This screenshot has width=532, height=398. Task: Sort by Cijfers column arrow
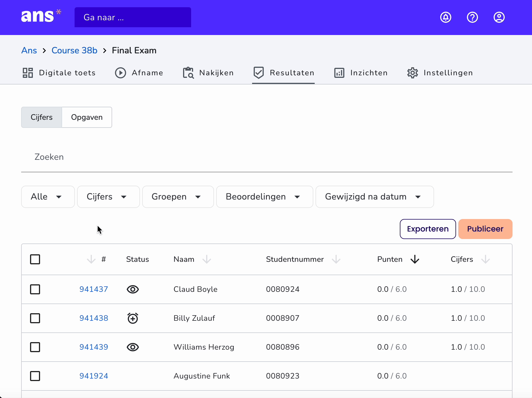pos(486,259)
